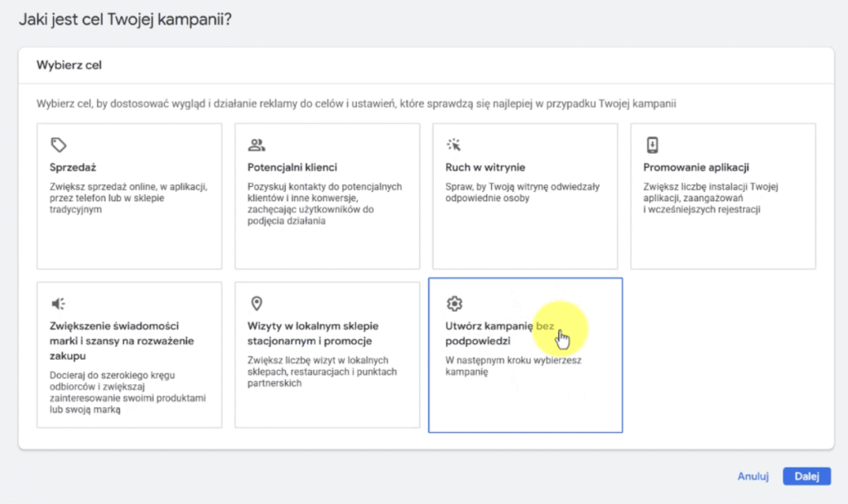
Task: Click the Promowanie aplikacji description text
Action: 713,199
